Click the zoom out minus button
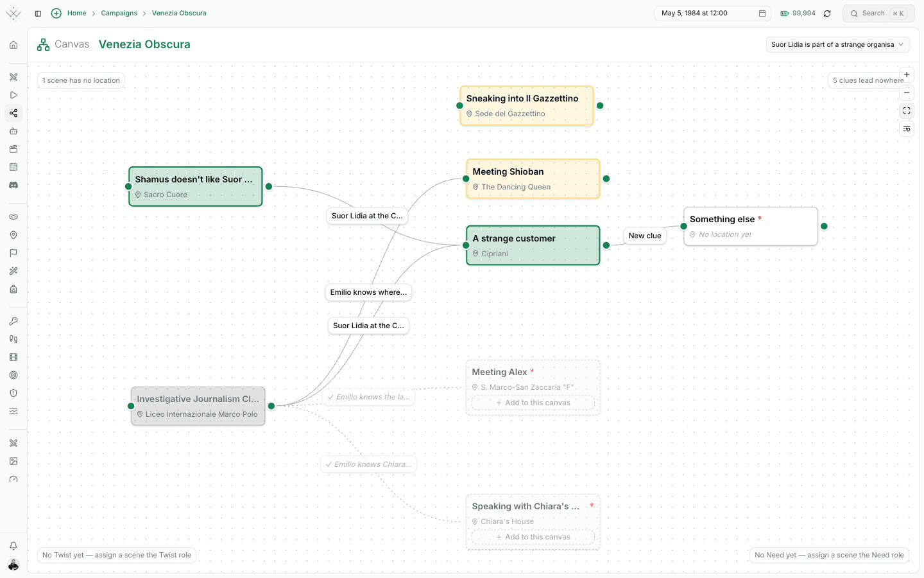Viewport: 924px width, 578px height. pos(907,92)
